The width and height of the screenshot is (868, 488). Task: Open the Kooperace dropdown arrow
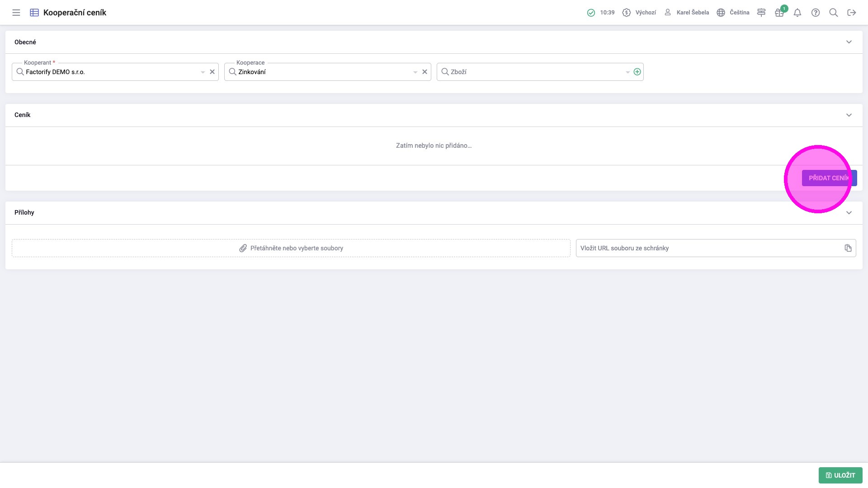(x=415, y=72)
